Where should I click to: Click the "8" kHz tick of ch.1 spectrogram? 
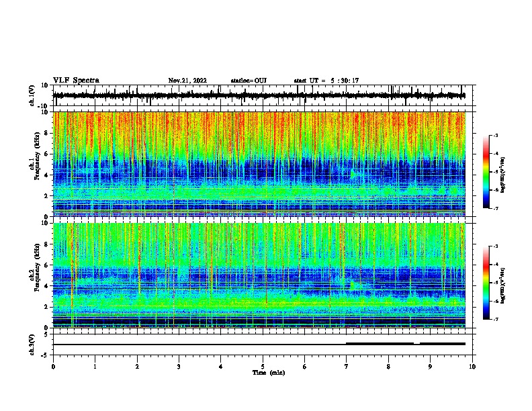tap(47, 133)
